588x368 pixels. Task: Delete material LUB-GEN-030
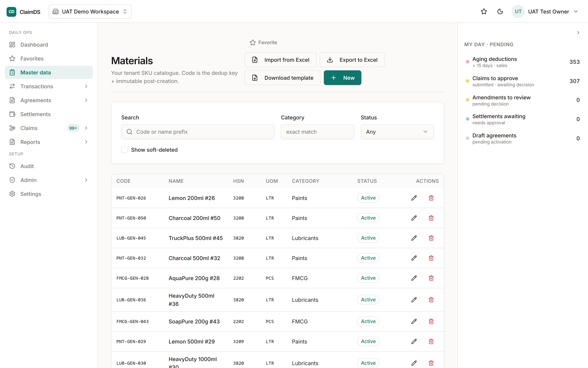coord(431,363)
